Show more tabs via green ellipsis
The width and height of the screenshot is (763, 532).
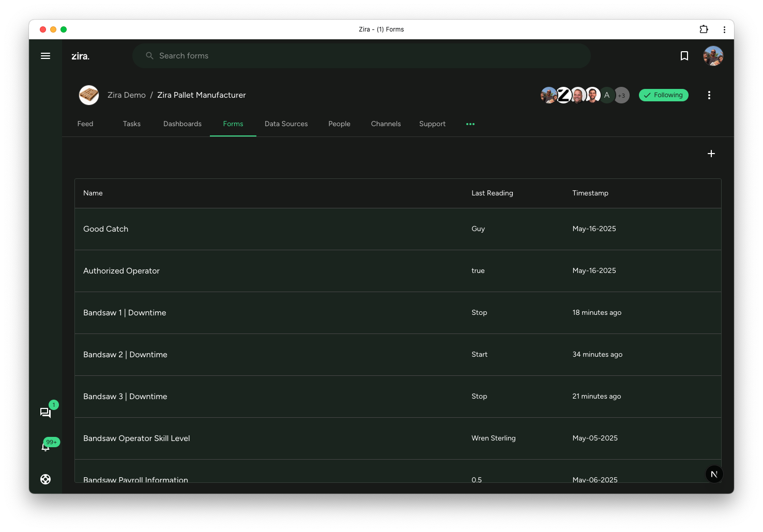[470, 124]
